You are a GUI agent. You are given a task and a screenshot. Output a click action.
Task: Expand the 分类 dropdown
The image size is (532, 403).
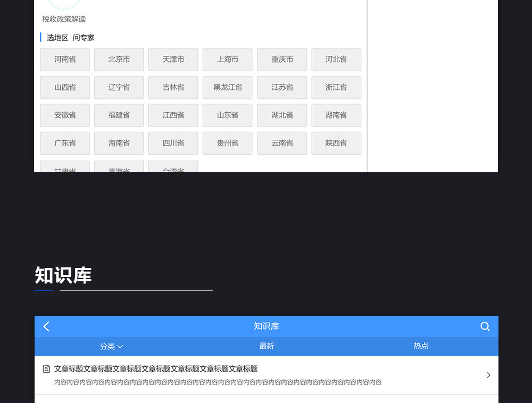click(x=111, y=346)
